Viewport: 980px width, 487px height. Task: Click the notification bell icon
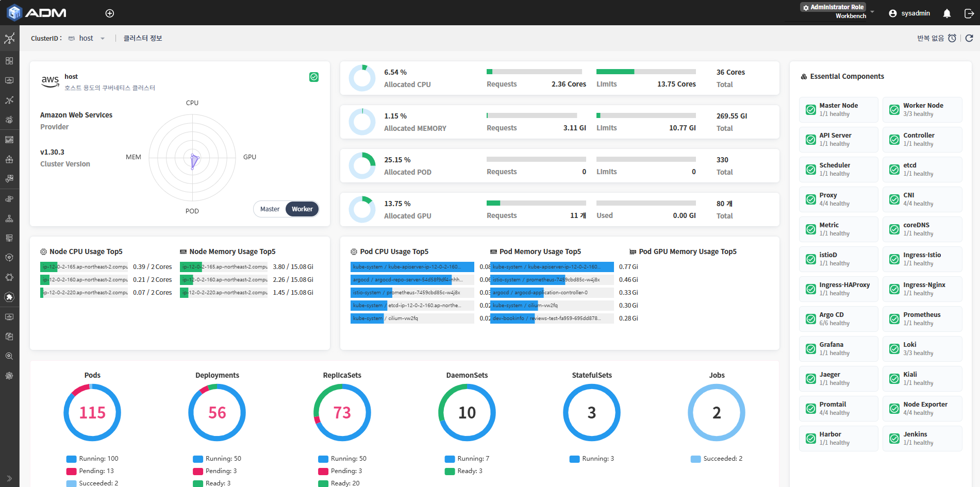pyautogui.click(x=947, y=13)
